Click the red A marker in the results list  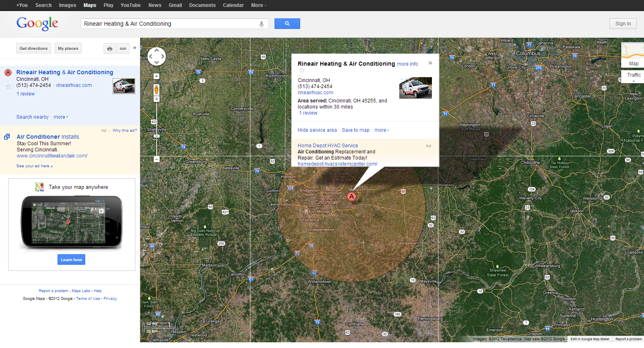point(8,73)
